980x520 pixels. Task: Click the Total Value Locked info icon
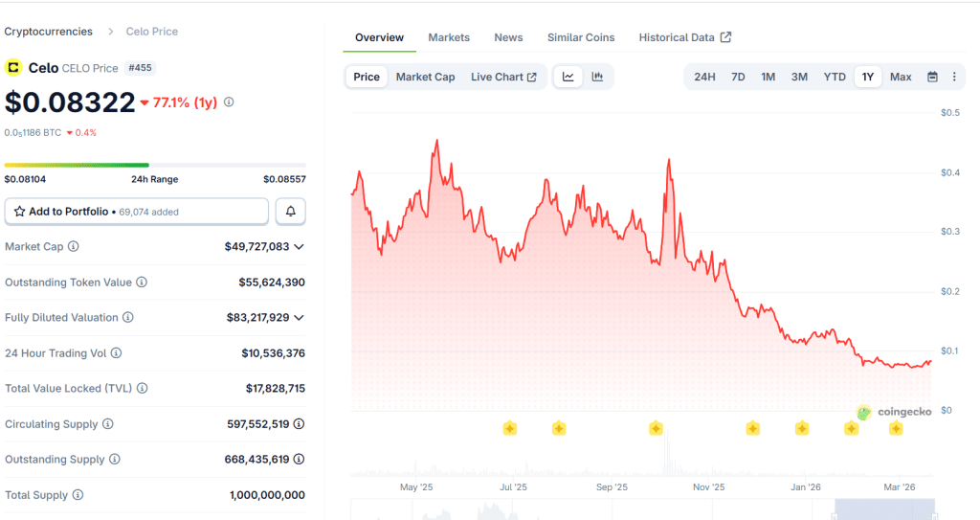142,389
